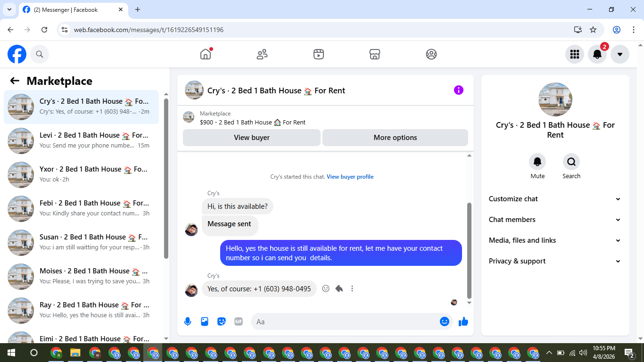Select the Cry's conversation in list
The width and height of the screenshot is (644, 362).
(81, 107)
